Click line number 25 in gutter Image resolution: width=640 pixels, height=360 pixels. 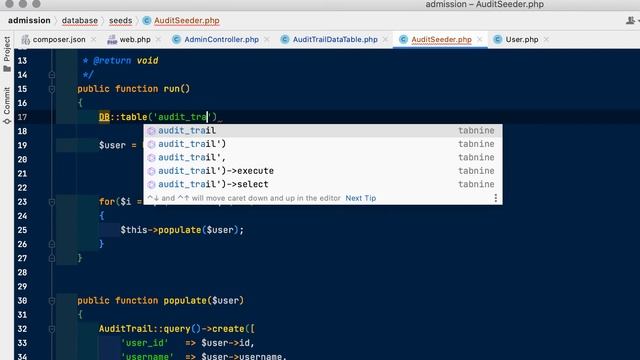22,230
